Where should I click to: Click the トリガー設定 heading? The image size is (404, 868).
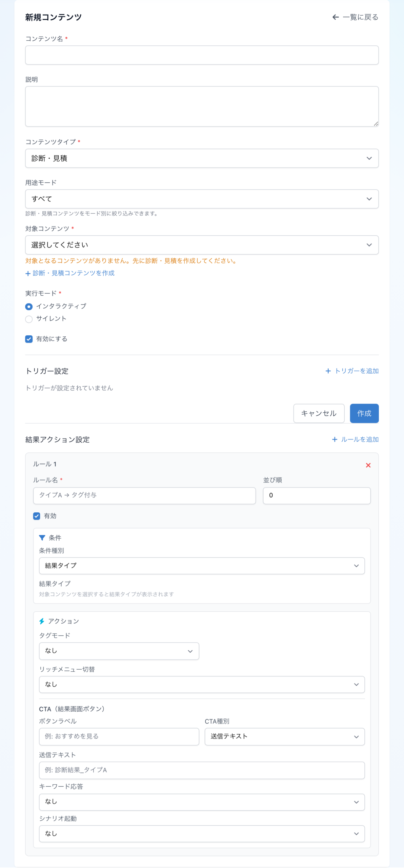47,371
